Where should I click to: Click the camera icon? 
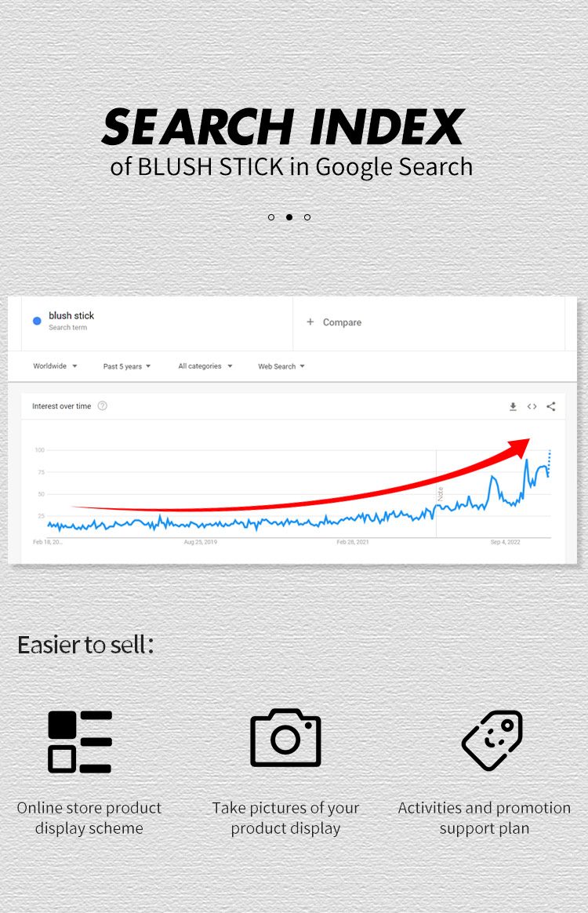pyautogui.click(x=285, y=738)
